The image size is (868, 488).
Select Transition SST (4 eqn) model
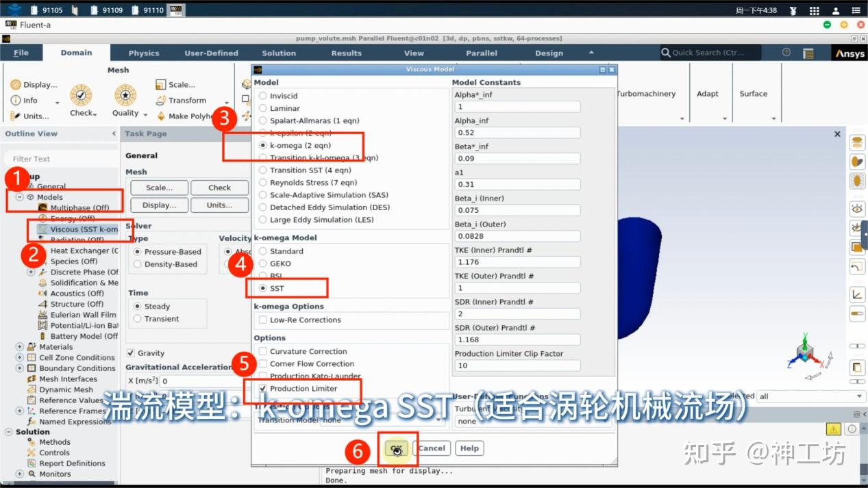[x=263, y=170]
